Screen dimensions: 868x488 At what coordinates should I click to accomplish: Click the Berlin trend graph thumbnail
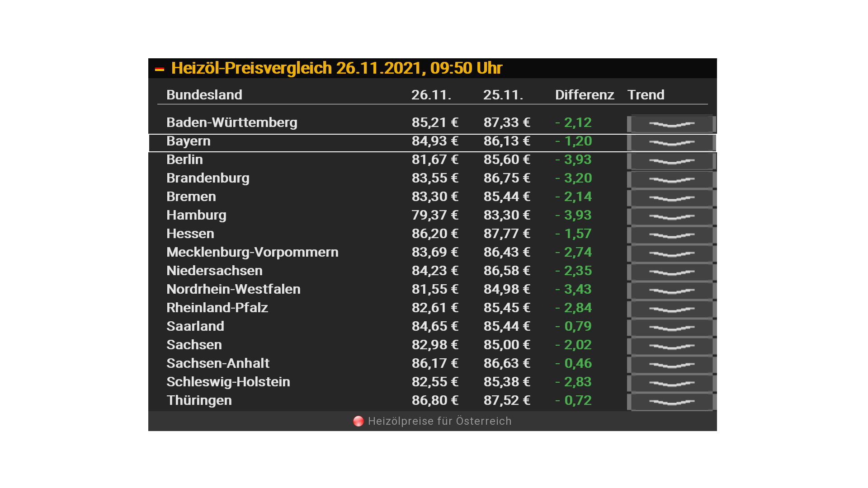[671, 161]
